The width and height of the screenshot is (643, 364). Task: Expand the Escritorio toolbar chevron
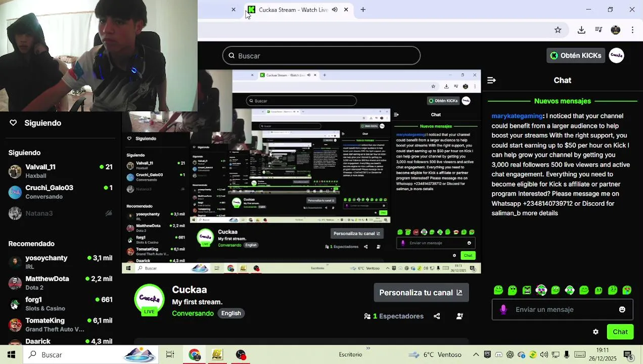pos(368,348)
